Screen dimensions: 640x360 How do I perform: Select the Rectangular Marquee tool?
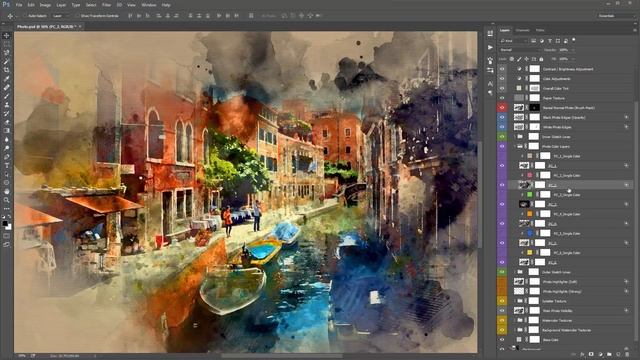[x=7, y=44]
